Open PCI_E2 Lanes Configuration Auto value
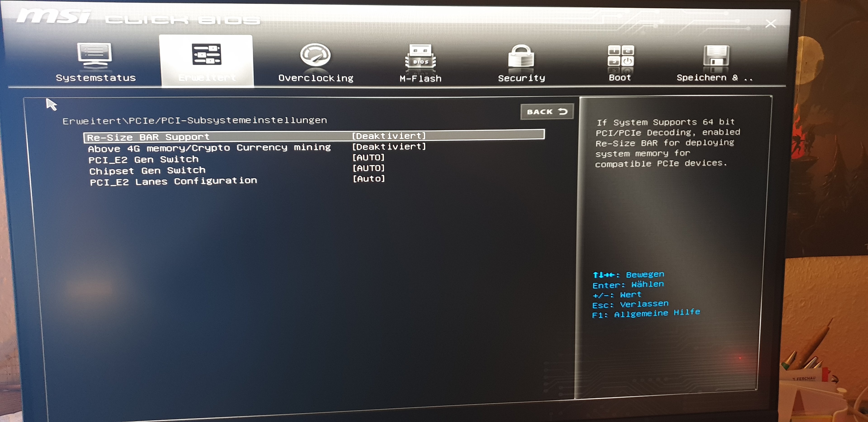The height and width of the screenshot is (422, 868). pos(368,179)
